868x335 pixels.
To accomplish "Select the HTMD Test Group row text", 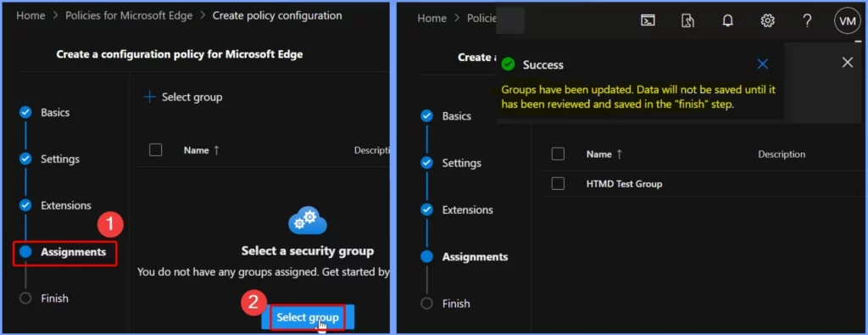I will tap(624, 183).
